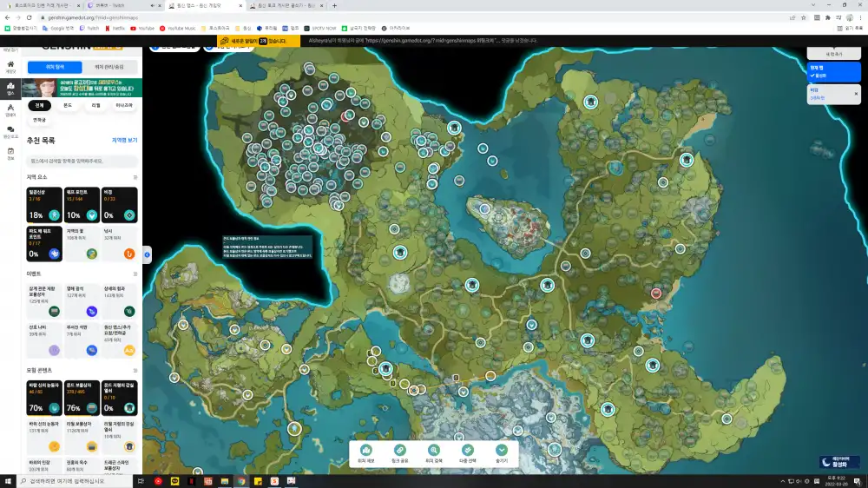Open the 계정 home sidebar icon
868x488 pixels.
point(10,66)
